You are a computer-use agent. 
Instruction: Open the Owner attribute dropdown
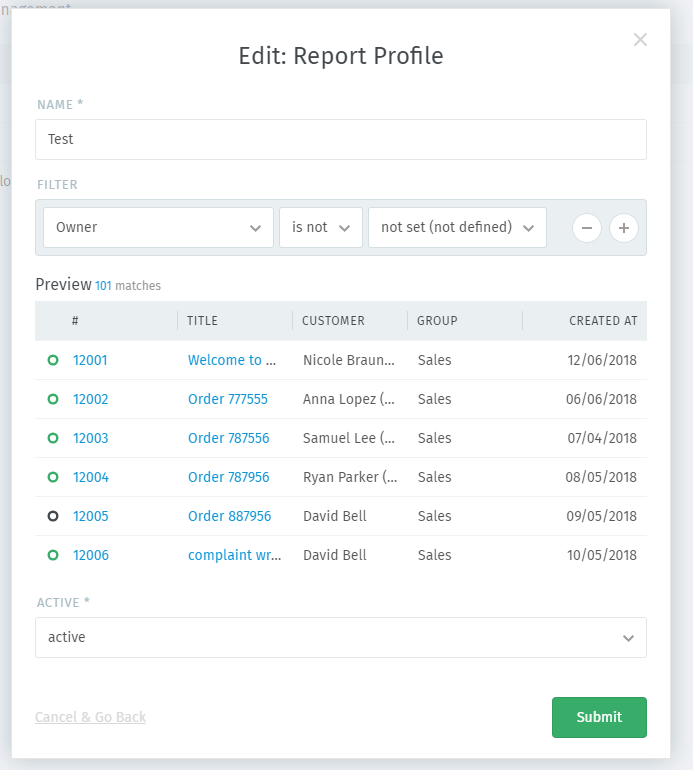(x=158, y=227)
